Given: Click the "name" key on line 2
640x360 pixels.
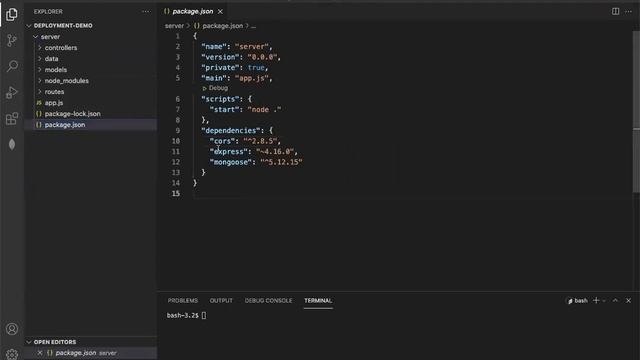Looking at the screenshot, I should [x=214, y=47].
